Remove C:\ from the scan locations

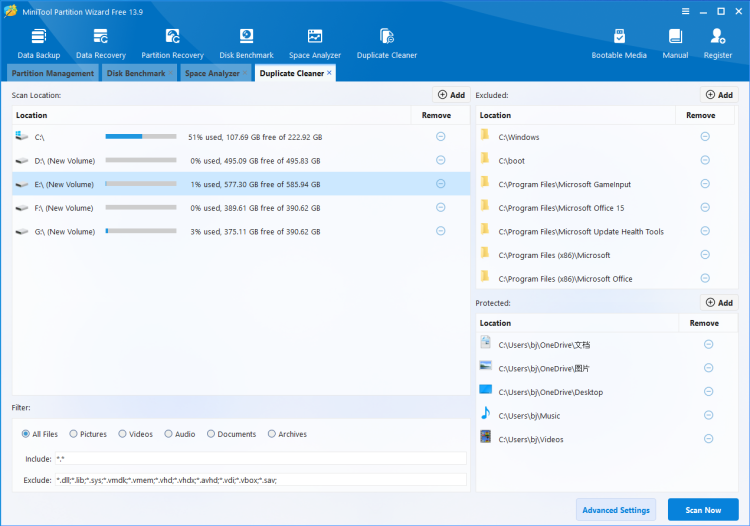(x=441, y=137)
